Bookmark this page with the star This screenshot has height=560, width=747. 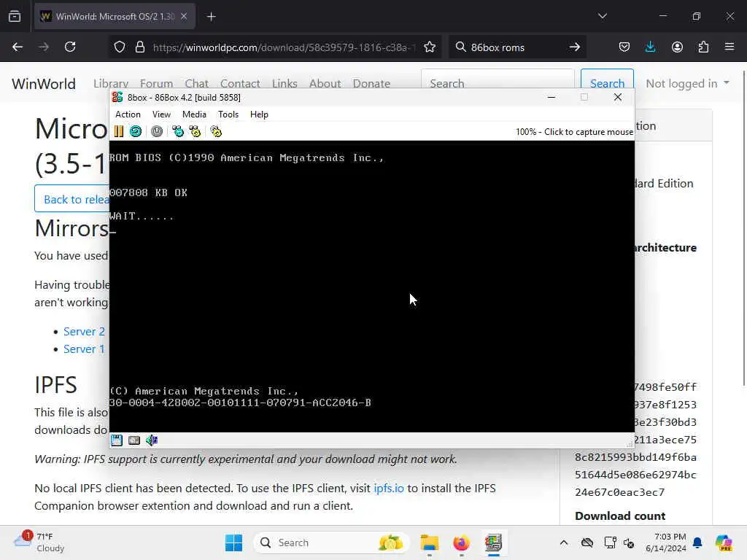[430, 47]
